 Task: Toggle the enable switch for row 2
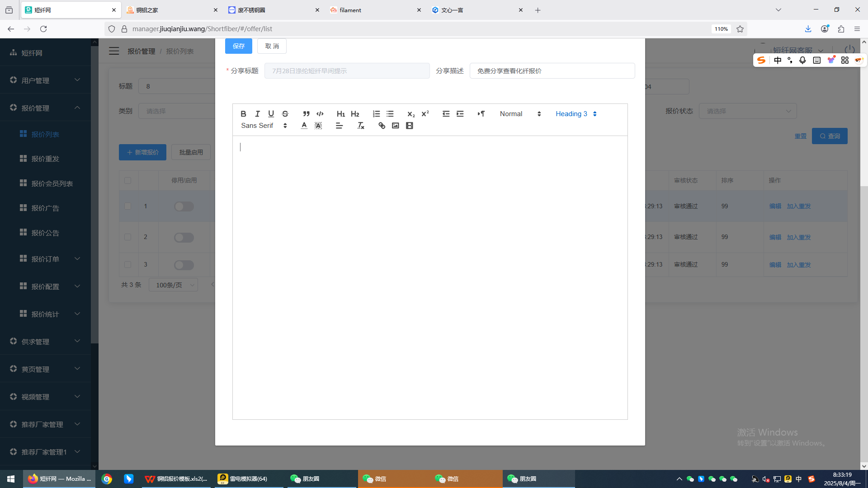point(184,237)
